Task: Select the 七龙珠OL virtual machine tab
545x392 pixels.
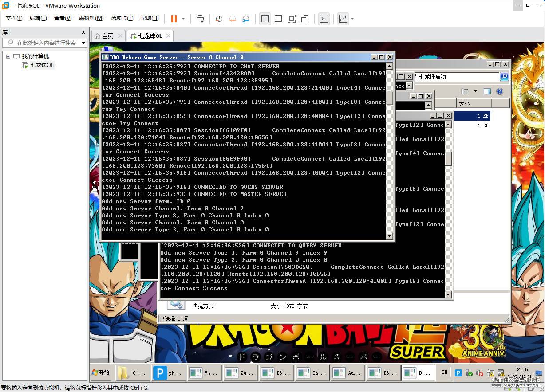Action: 150,36
